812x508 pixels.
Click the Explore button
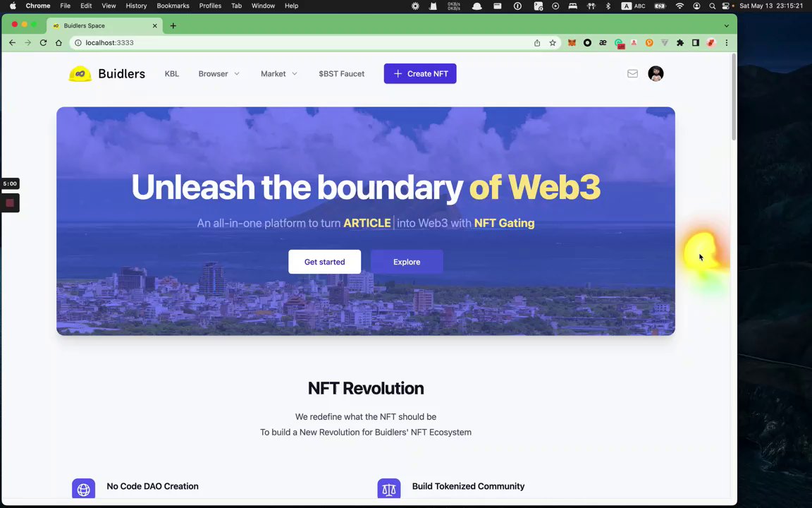[407, 262]
